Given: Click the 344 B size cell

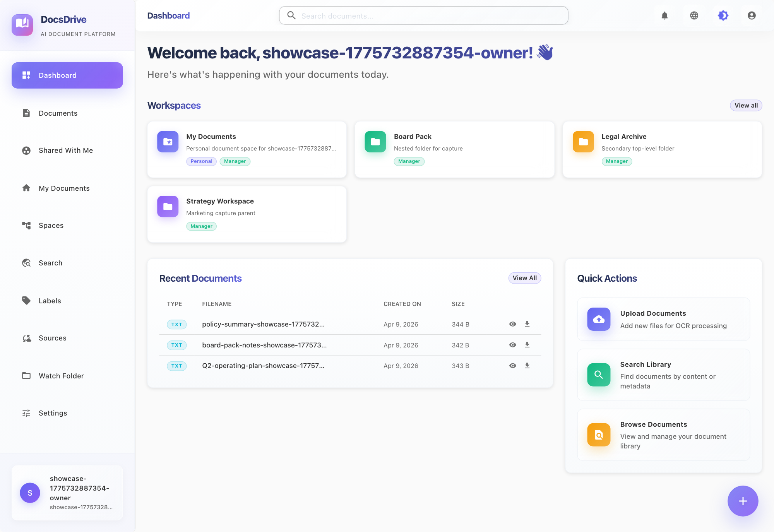Looking at the screenshot, I should tap(461, 324).
